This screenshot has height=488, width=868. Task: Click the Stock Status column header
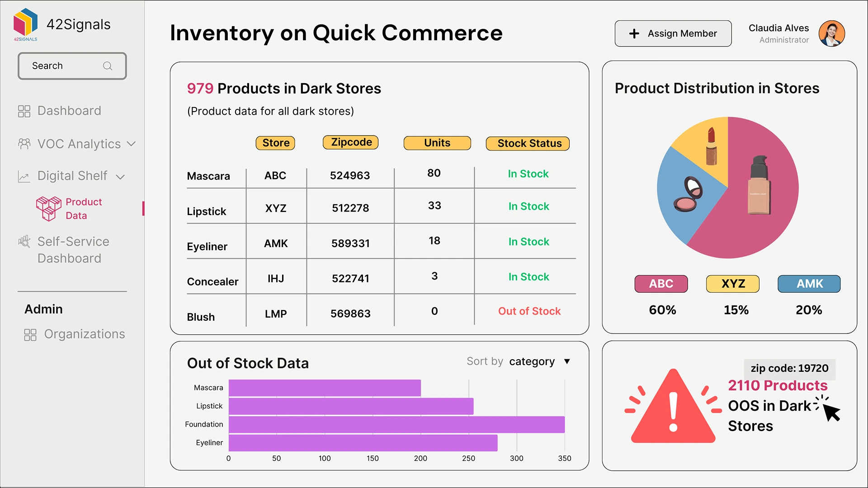[x=527, y=143]
